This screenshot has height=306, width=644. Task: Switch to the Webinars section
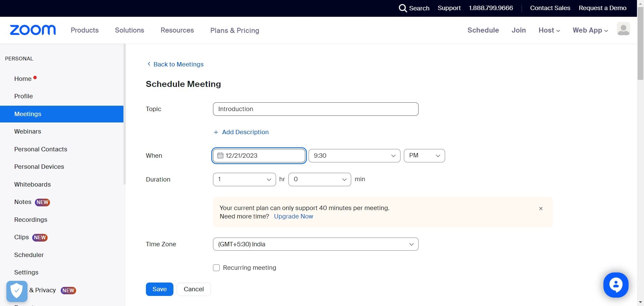click(x=28, y=131)
